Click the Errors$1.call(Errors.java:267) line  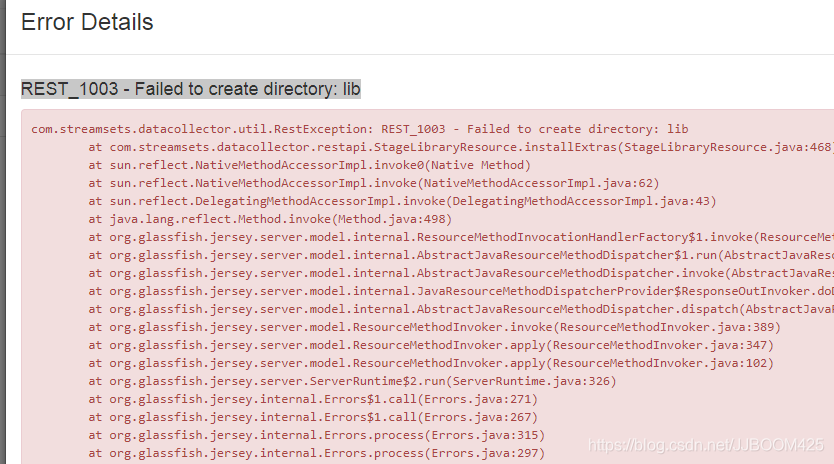point(313,418)
